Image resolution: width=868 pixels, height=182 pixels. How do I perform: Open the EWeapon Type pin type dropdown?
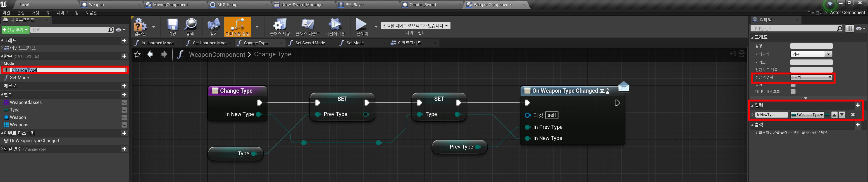807,115
